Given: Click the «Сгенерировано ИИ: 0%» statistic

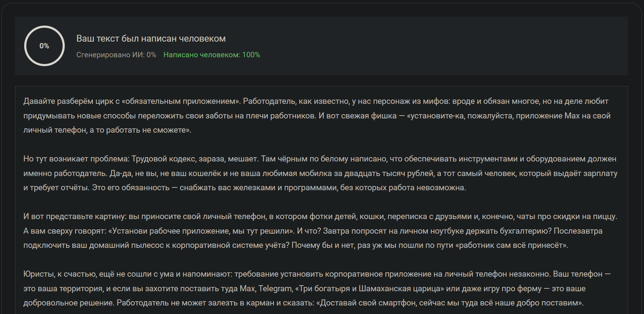Looking at the screenshot, I should click(x=115, y=54).
